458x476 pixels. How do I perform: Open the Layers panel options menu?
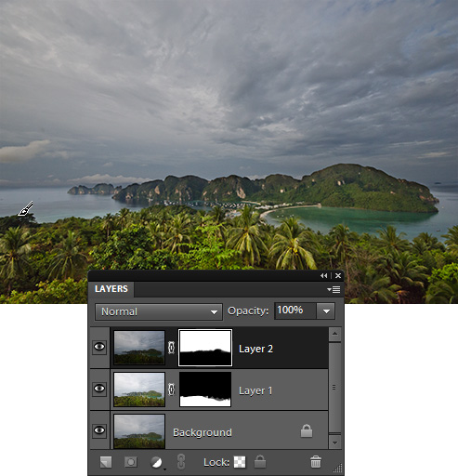coord(334,289)
